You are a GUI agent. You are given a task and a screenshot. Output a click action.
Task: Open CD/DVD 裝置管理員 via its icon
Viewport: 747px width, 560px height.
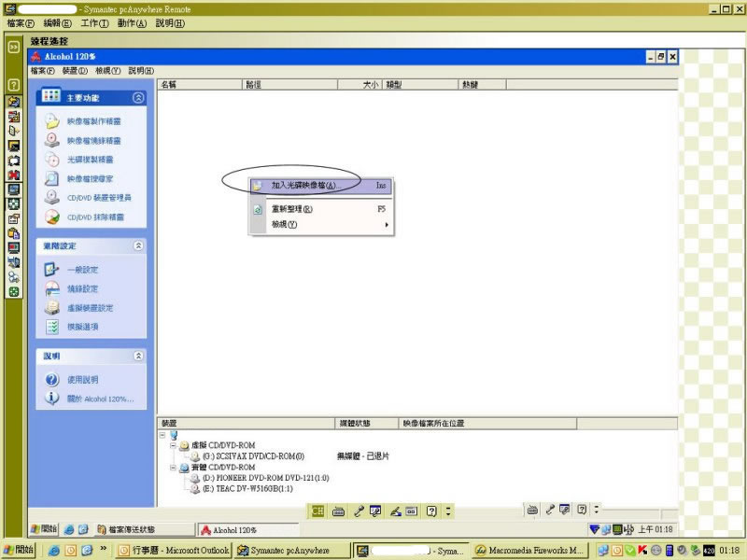pyautogui.click(x=52, y=198)
